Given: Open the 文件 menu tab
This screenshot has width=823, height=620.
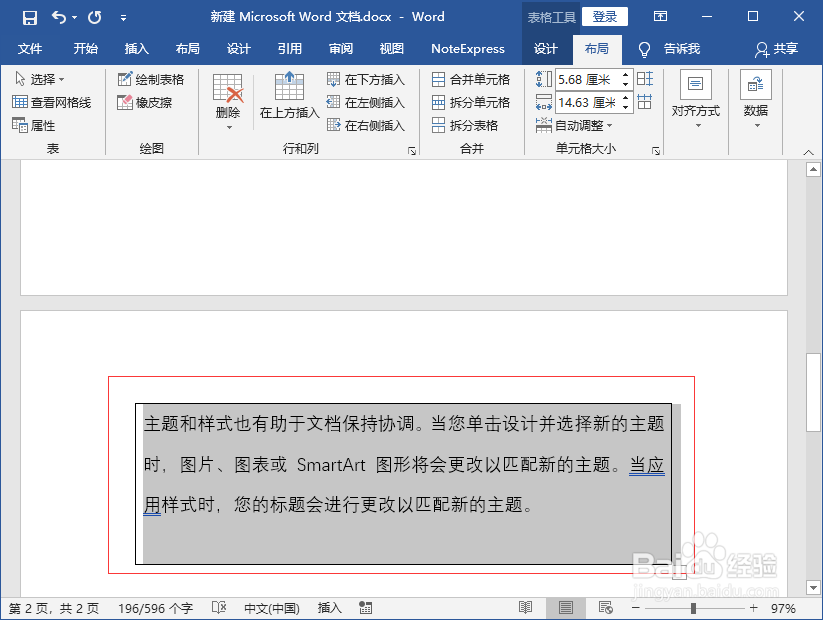Looking at the screenshot, I should [30, 49].
